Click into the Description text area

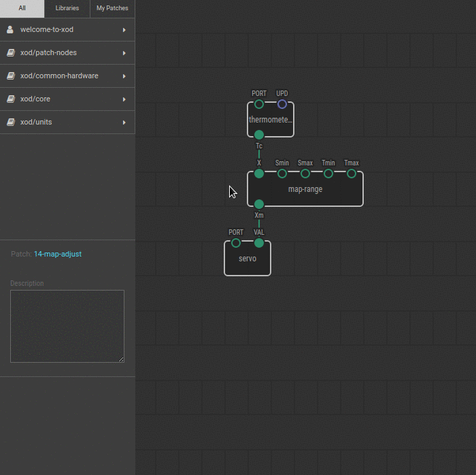tap(67, 326)
